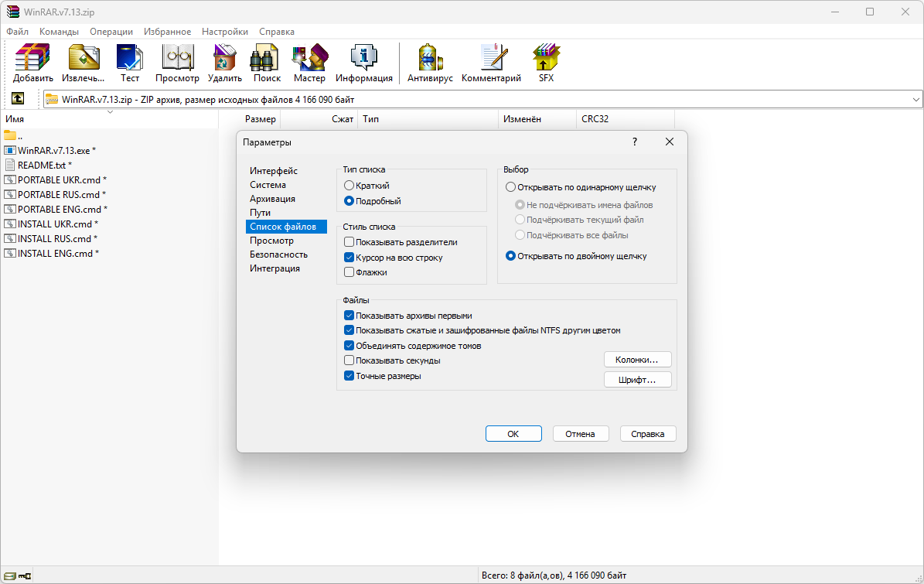Viewport: 924px width, 584px height.
Task: Enable Показывать разделители checkbox
Action: pyautogui.click(x=349, y=242)
